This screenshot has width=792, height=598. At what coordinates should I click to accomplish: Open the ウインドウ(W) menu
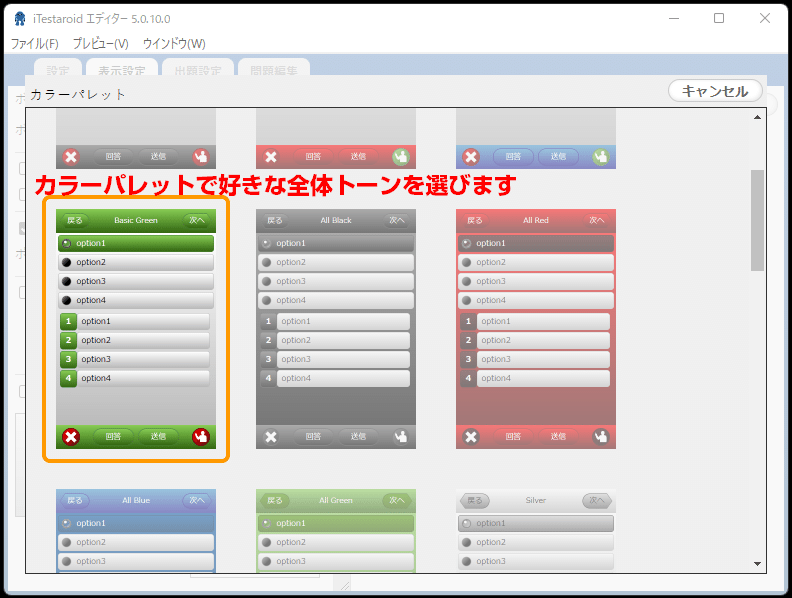[174, 43]
